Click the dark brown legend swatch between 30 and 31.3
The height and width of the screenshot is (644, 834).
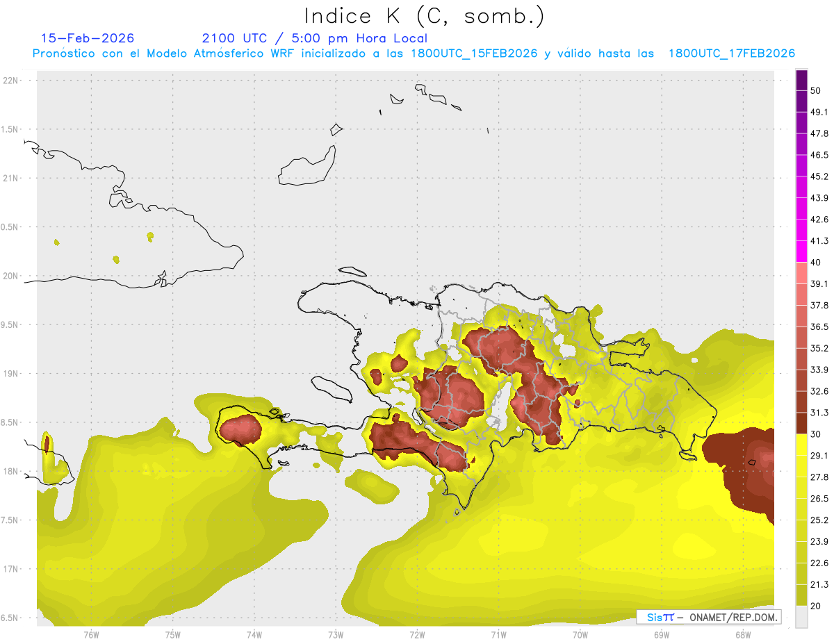(801, 424)
